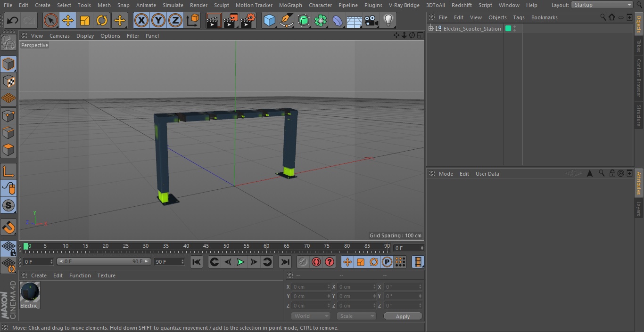Expand the Electric_Scooter_Station object tree
644x332 pixels.
click(x=430, y=28)
